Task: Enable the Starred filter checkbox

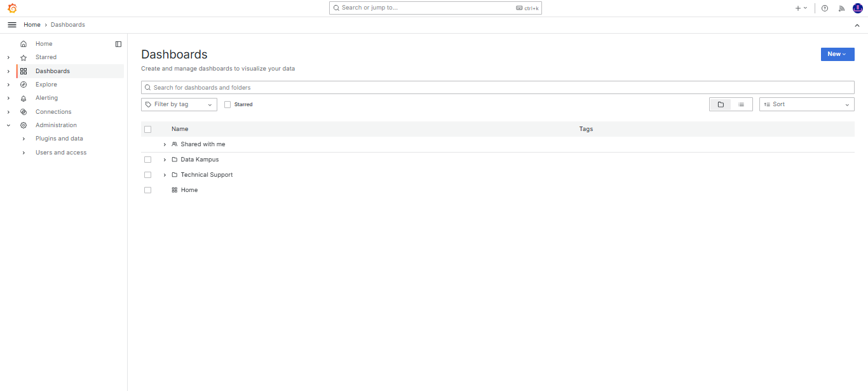Action: pos(227,104)
